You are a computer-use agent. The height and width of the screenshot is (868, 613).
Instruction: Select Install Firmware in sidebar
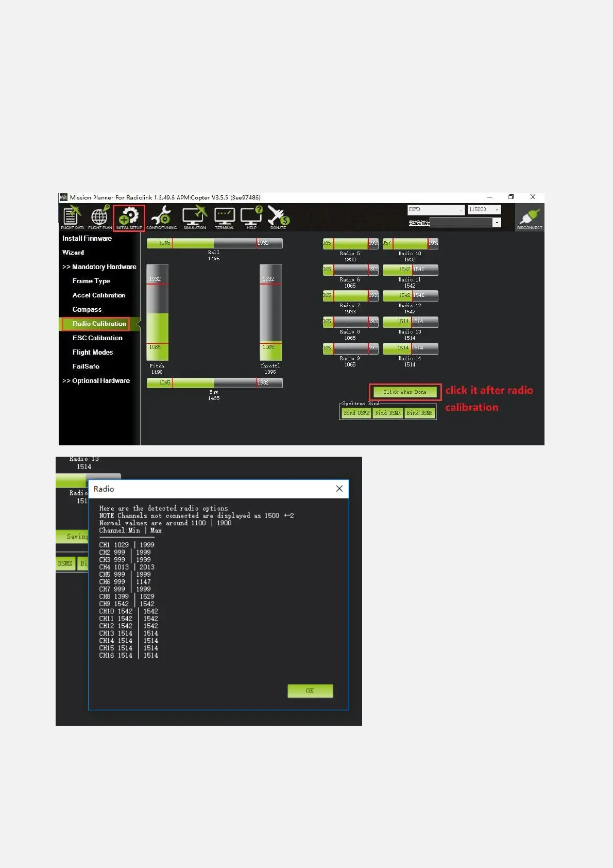[87, 239]
